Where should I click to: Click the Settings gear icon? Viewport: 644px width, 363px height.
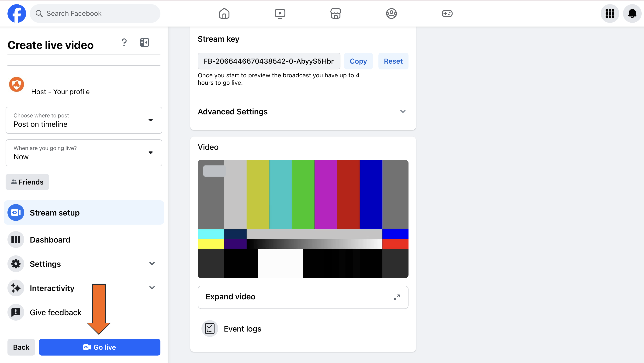coord(16,264)
